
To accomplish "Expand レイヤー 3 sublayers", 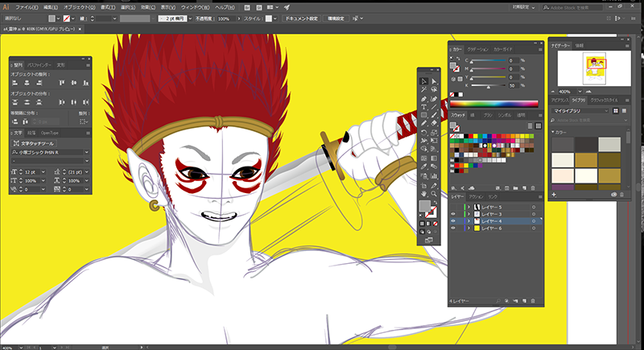I will coord(469,214).
